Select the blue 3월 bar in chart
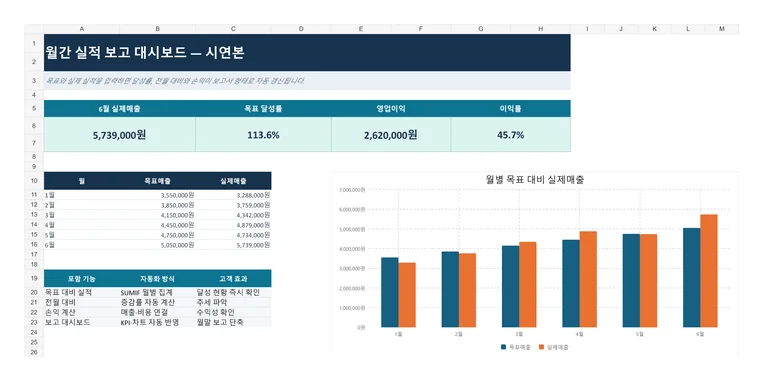This screenshot has width=763, height=381. 510,287
